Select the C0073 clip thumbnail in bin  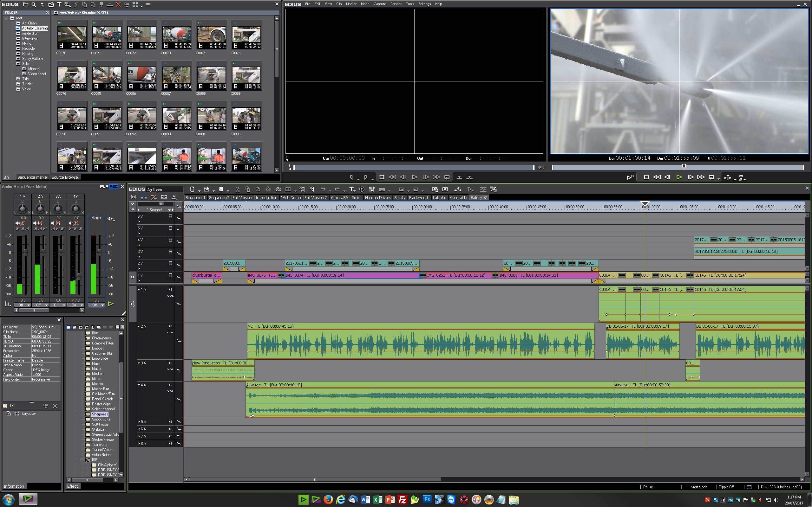(x=176, y=35)
